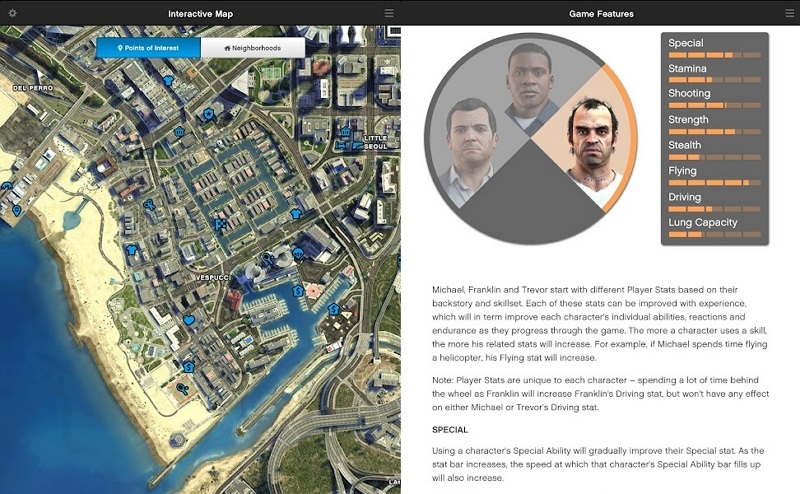Select the gun shop icon beside Little Seoul
Viewport: 800px width, 494px height.
[x=358, y=145]
